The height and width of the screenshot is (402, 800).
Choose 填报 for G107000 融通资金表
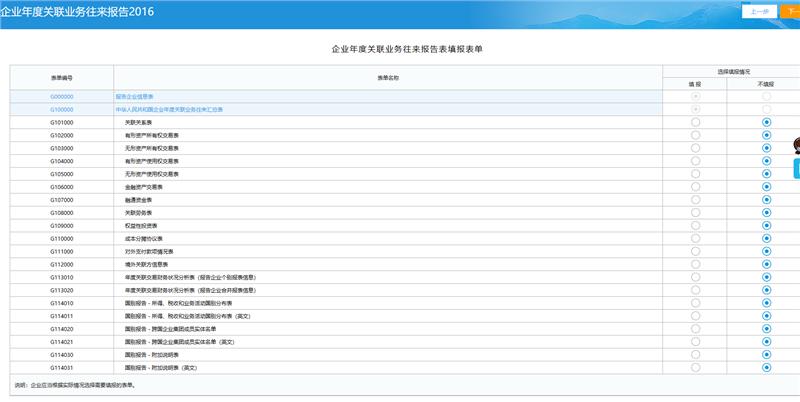coord(695,200)
